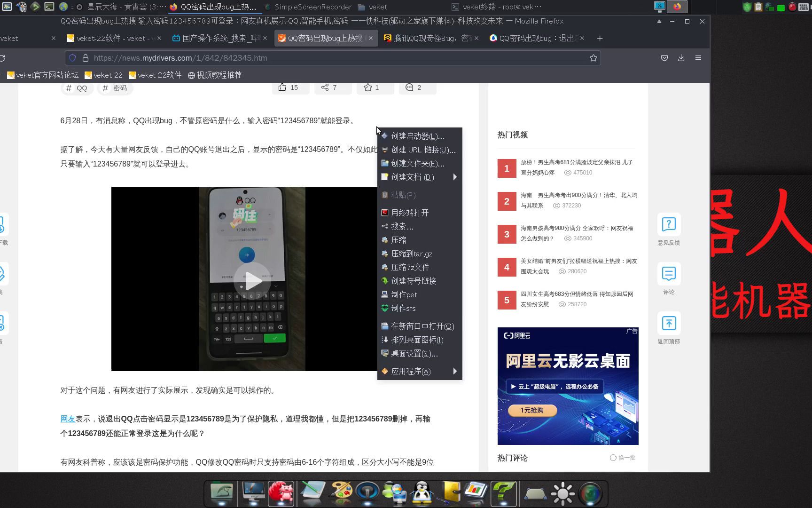
Task: Open a new Firefox tab with plus
Action: pyautogui.click(x=600, y=39)
